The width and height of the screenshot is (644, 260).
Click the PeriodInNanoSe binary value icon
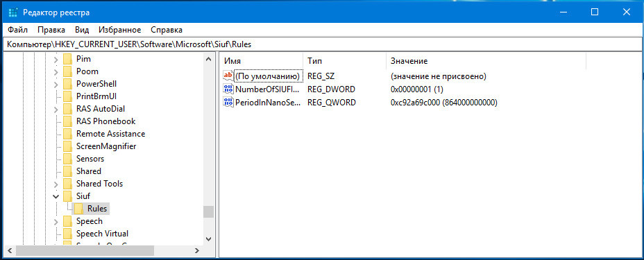pyautogui.click(x=228, y=102)
